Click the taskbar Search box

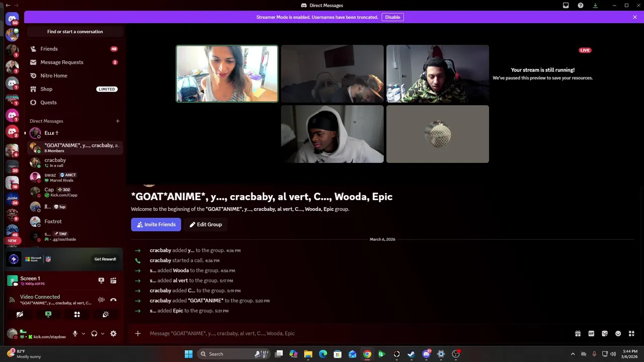234,354
